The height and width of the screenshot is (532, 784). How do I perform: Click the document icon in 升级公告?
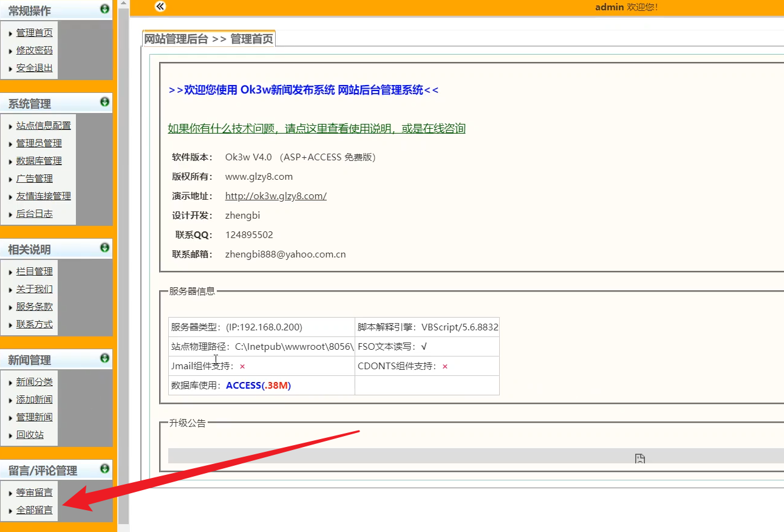pyautogui.click(x=639, y=459)
